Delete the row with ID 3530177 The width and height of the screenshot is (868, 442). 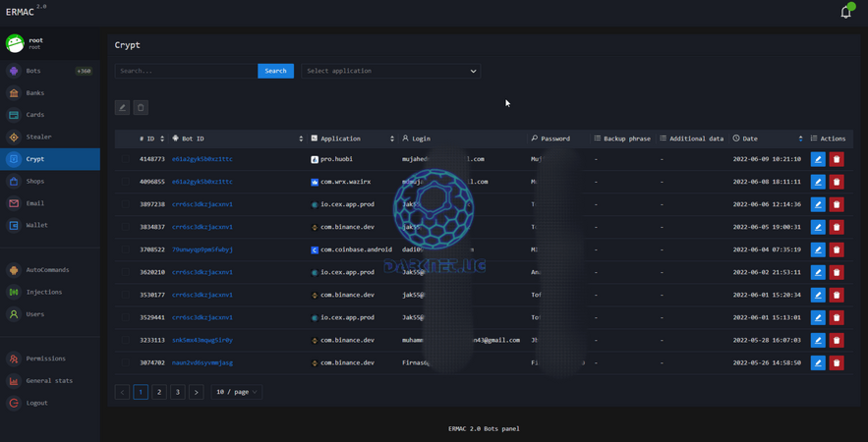[x=837, y=296]
